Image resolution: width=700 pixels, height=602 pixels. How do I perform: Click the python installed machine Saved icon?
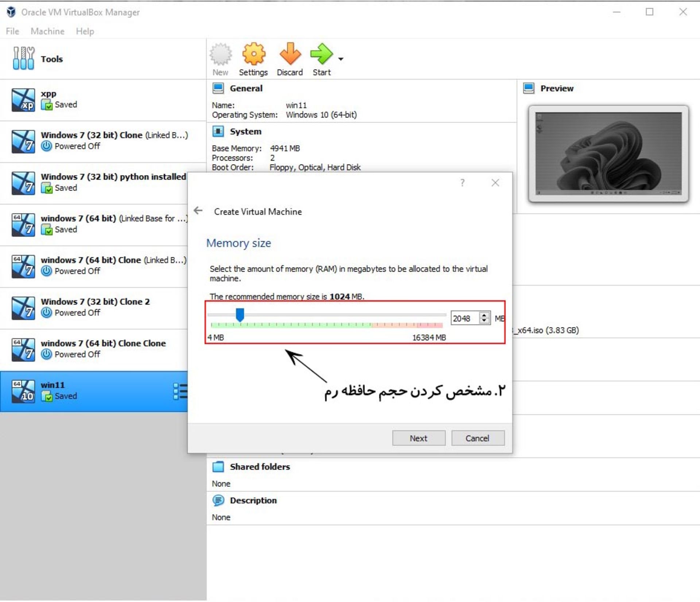[x=47, y=188]
